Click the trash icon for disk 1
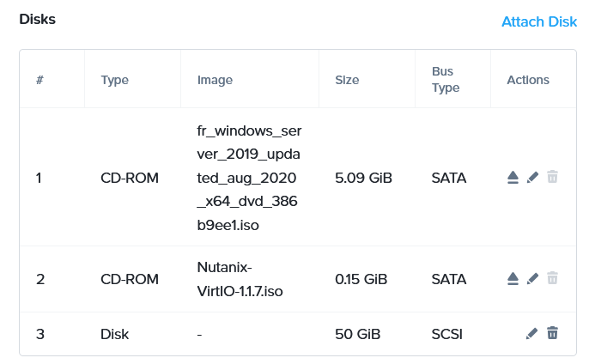Screen dimensions: 595x364 [553, 178]
